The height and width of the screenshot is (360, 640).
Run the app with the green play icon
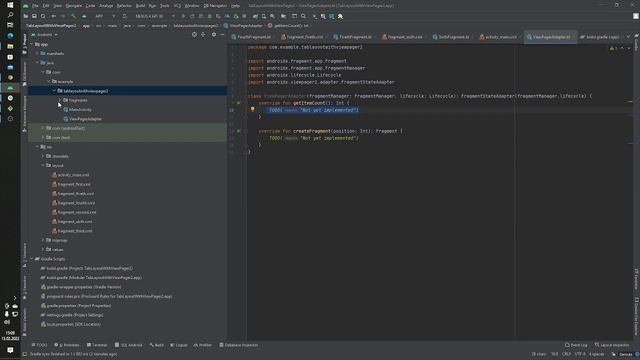point(183,16)
